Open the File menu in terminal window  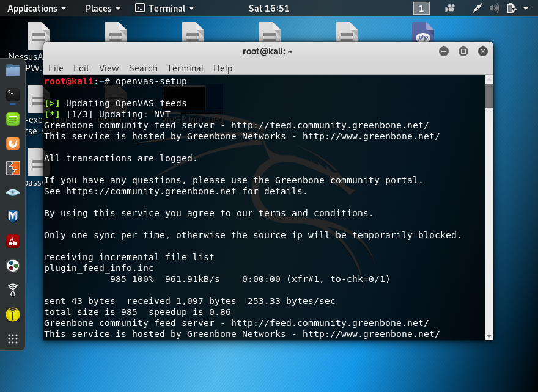(56, 68)
